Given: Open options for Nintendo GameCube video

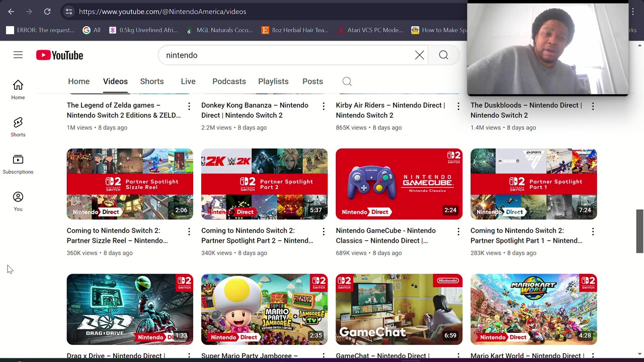Looking at the screenshot, I should (458, 231).
